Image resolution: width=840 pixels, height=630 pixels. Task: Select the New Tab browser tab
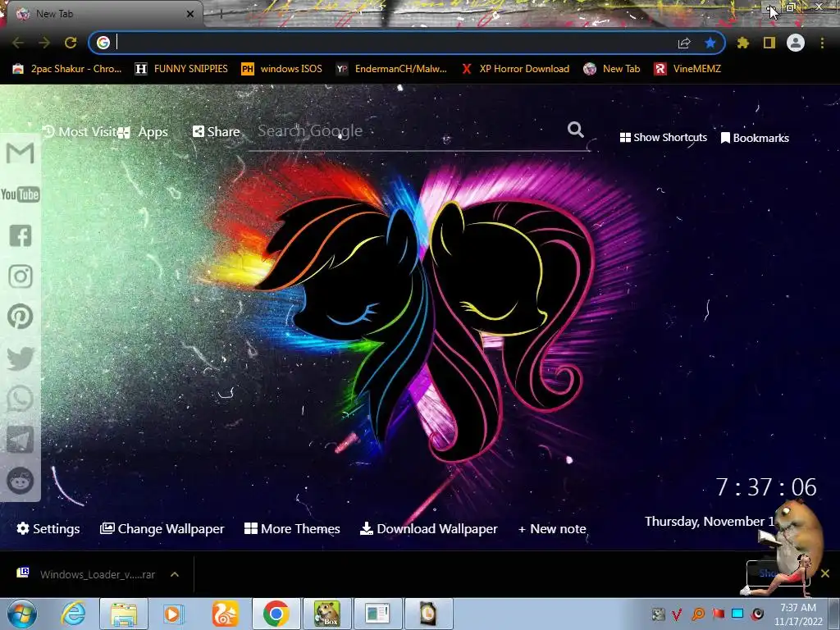coord(102,14)
